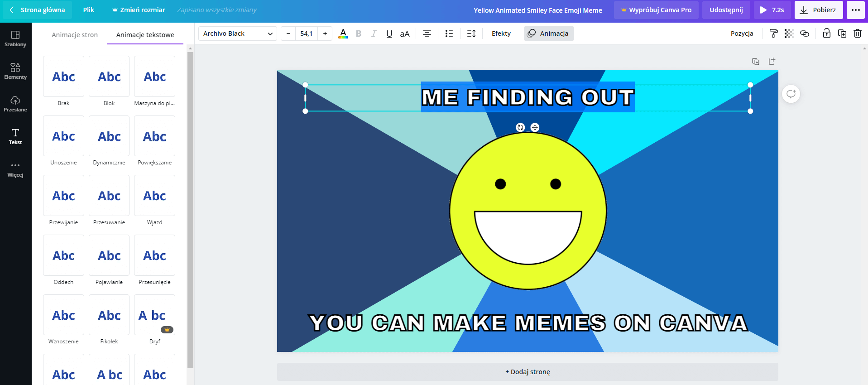Open the text color picker
The image size is (868, 385).
(x=343, y=34)
